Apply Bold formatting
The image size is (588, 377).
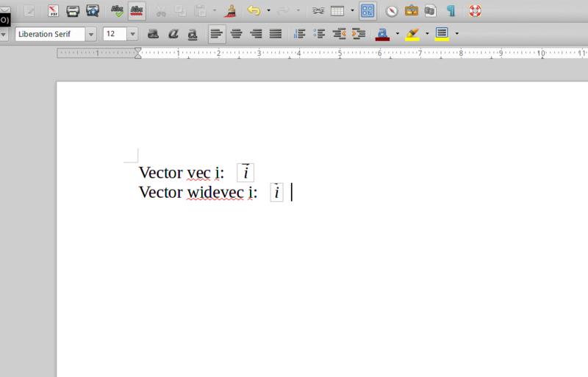tap(153, 34)
